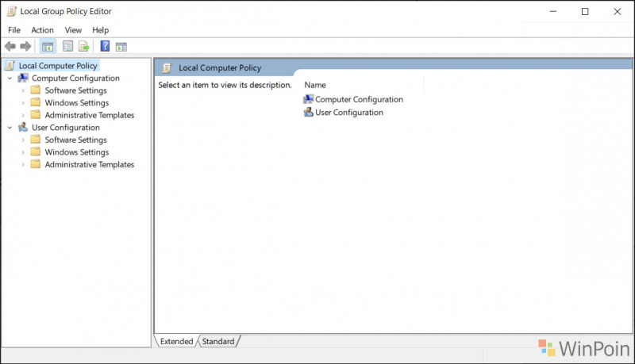
Task: Select User Configuration label in tree
Action: point(66,128)
